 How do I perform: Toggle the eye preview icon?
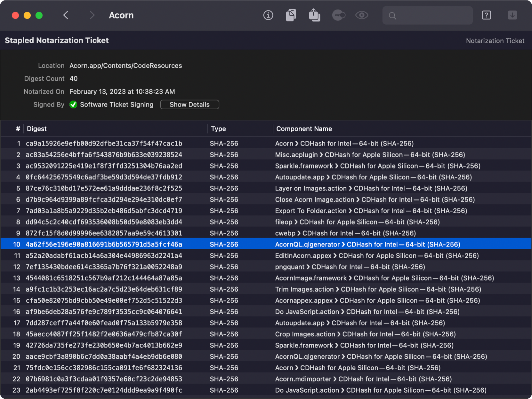pyautogui.click(x=362, y=15)
